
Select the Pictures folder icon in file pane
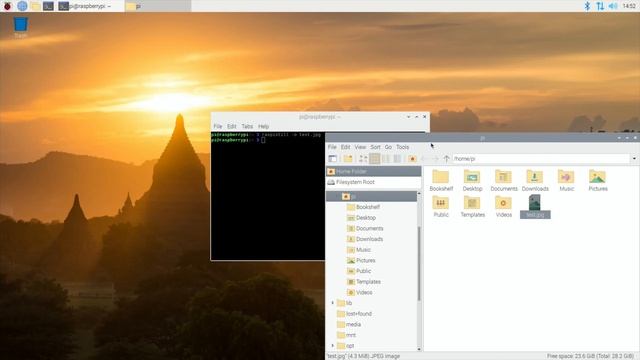tap(598, 180)
